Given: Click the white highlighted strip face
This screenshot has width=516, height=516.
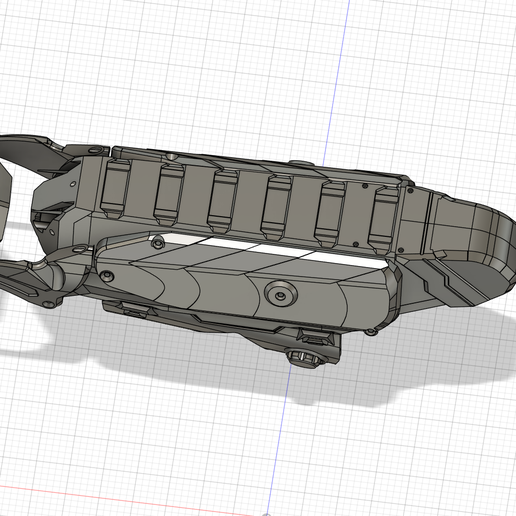Looking at the screenshot, I should coord(273,251).
